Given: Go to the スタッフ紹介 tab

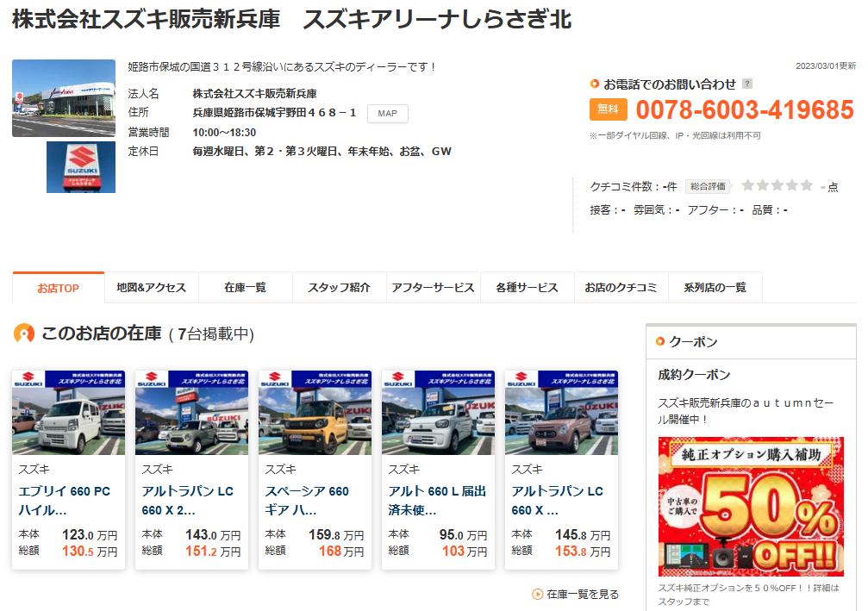Looking at the screenshot, I should click(340, 287).
